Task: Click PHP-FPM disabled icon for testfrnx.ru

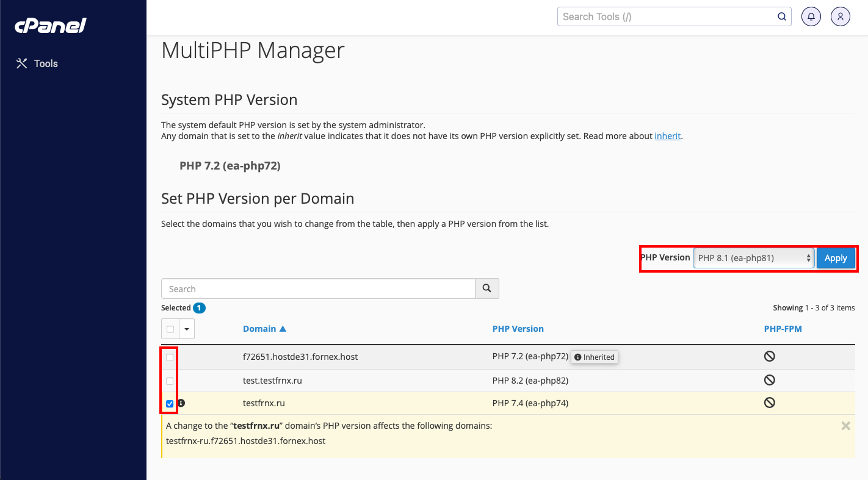Action: [x=770, y=403]
